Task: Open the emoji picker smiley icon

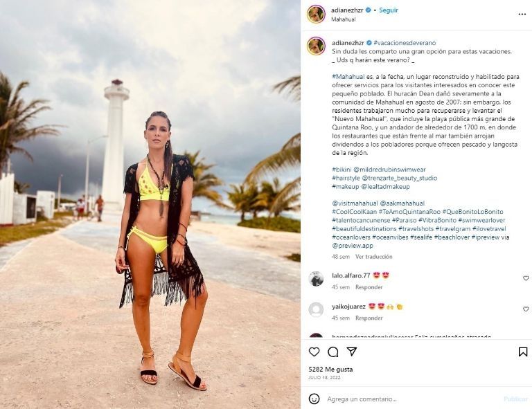Action: click(x=314, y=399)
